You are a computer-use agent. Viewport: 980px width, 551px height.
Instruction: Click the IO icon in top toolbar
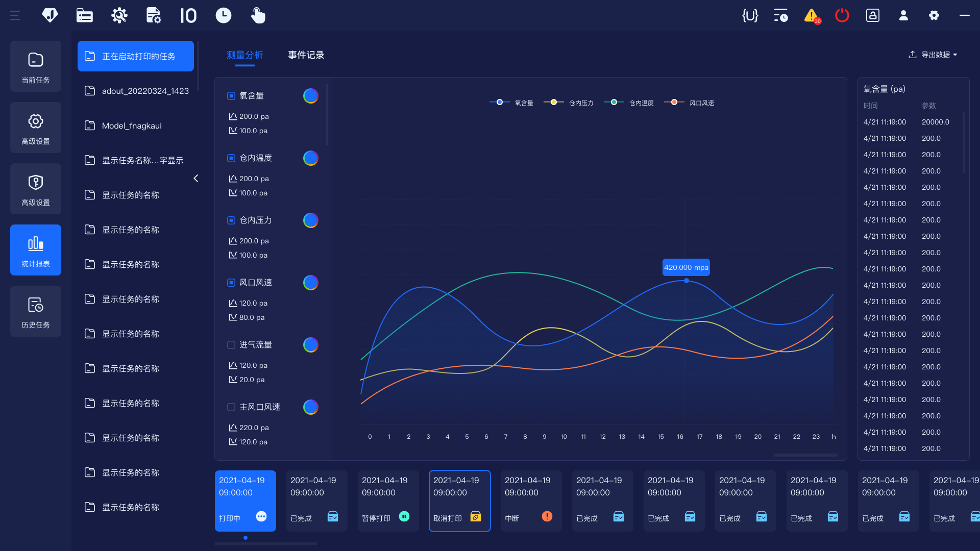188,15
